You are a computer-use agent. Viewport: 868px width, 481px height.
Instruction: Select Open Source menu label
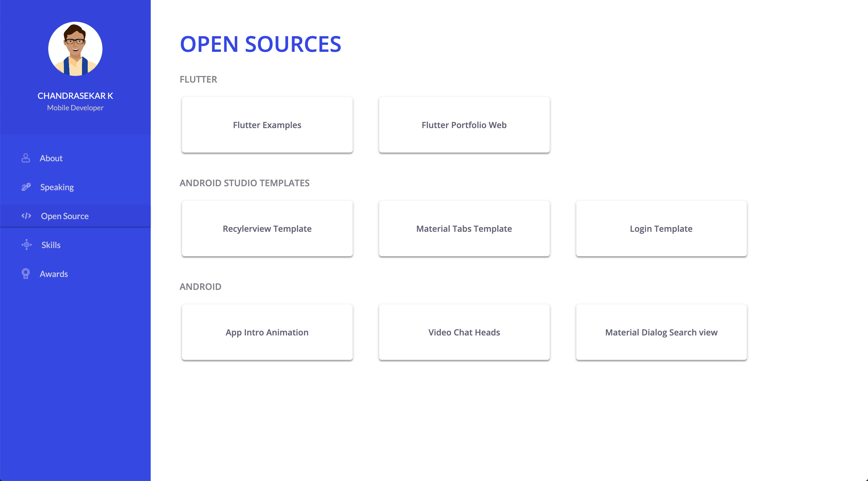click(65, 216)
